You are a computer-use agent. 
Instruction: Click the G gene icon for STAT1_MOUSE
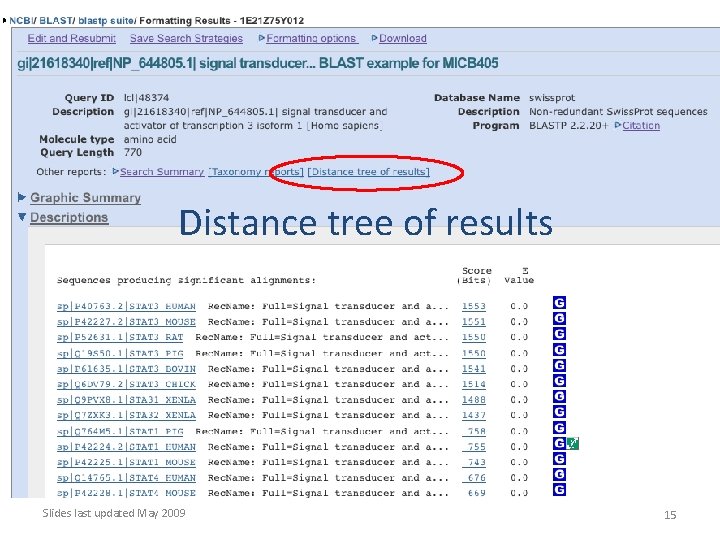(x=559, y=459)
